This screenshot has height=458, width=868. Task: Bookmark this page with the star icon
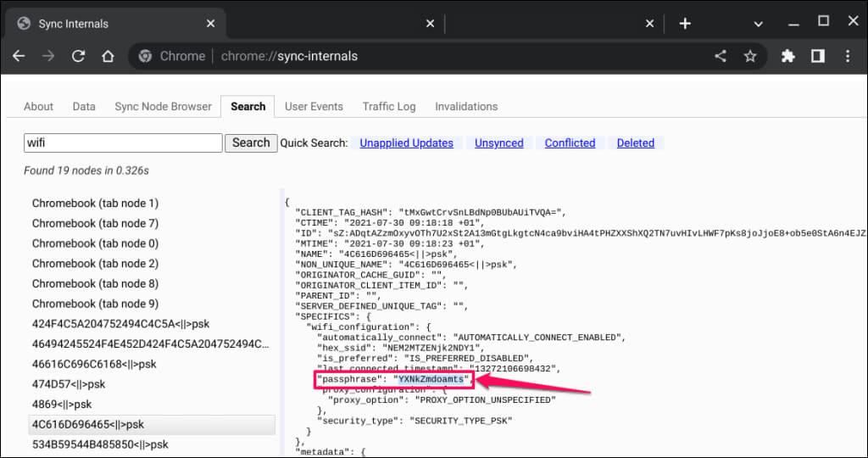(749, 56)
